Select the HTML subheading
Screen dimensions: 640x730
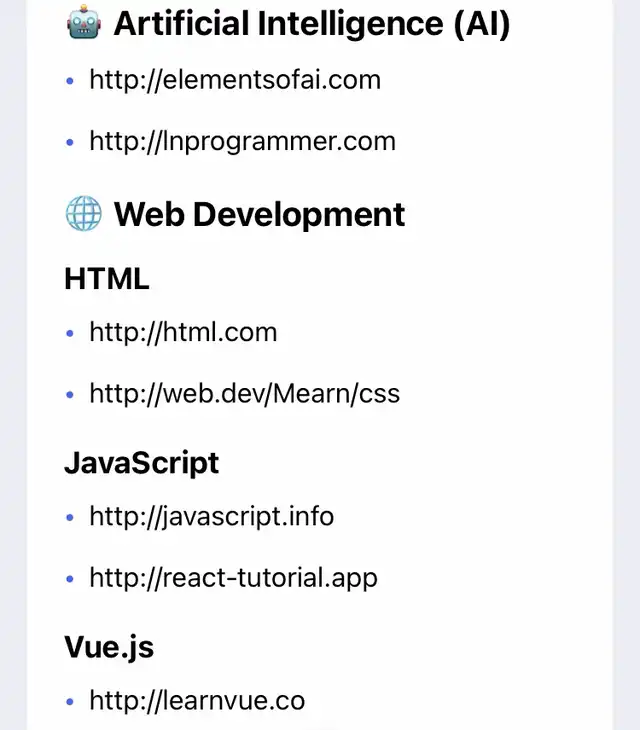tap(107, 279)
